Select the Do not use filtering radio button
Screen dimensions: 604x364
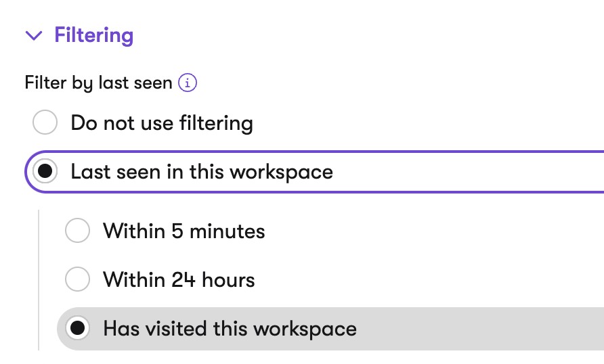(x=45, y=122)
